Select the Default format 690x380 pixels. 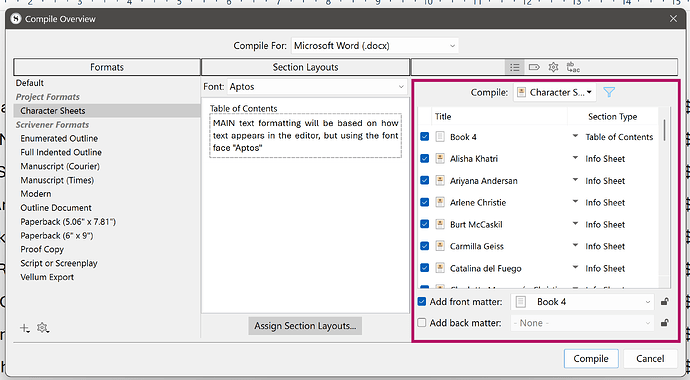coord(29,83)
